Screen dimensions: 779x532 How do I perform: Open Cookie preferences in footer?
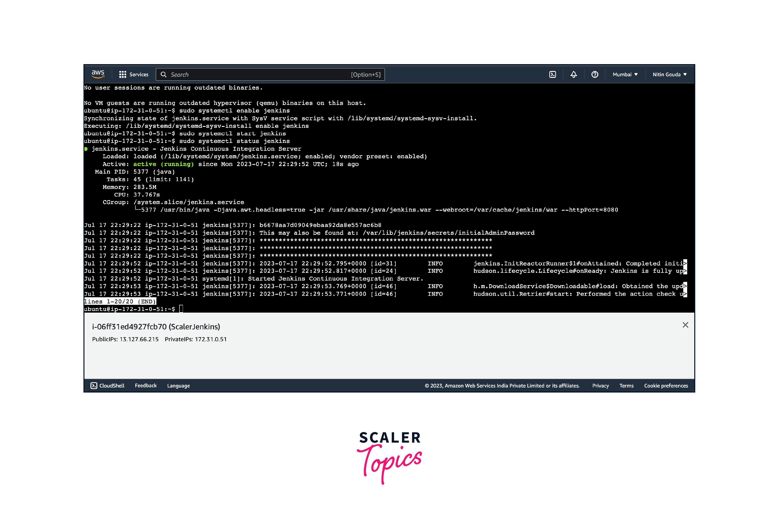(666, 385)
